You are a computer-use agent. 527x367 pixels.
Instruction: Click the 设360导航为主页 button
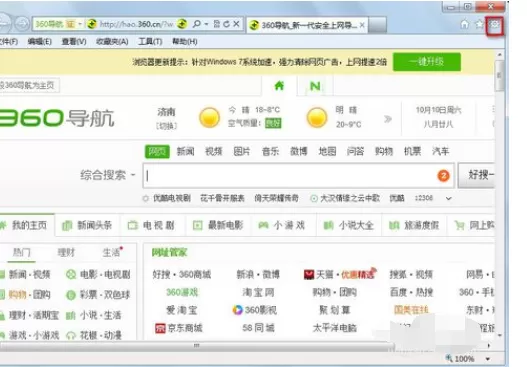29,85
